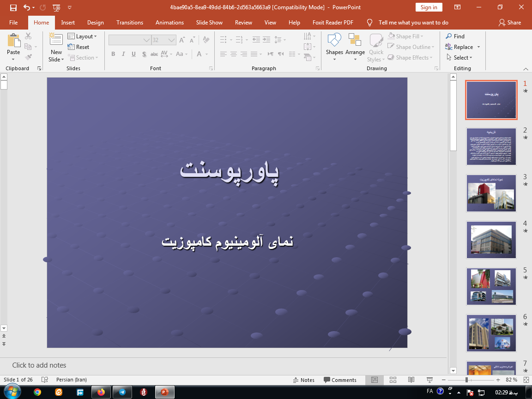Click Reset in the Slides group
The width and height of the screenshot is (532, 399).
point(79,47)
